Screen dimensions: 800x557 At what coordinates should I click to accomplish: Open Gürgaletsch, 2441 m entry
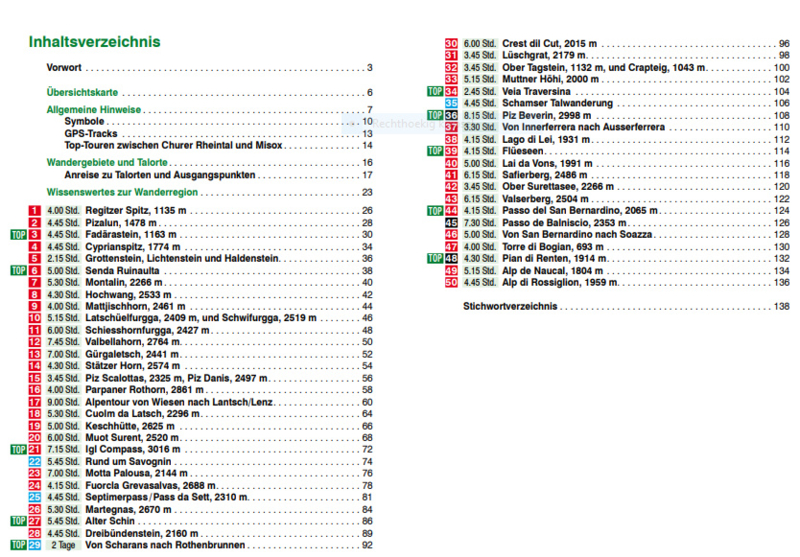[132, 354]
